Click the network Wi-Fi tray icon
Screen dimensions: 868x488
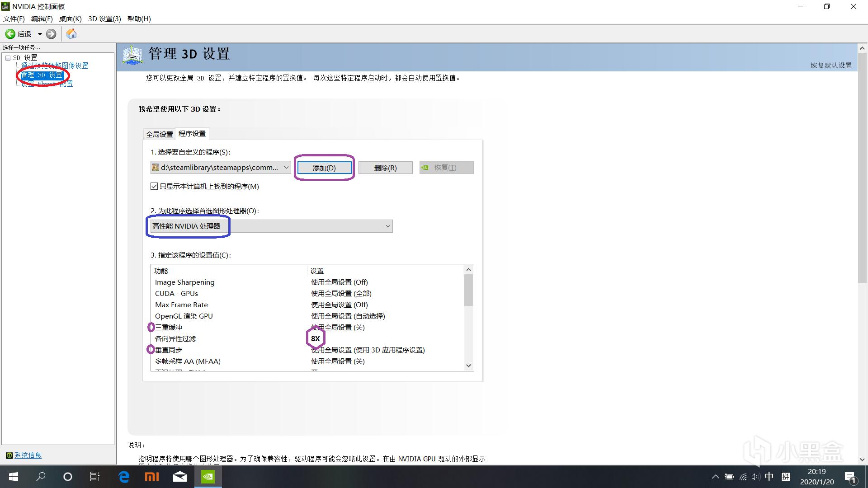(743, 477)
